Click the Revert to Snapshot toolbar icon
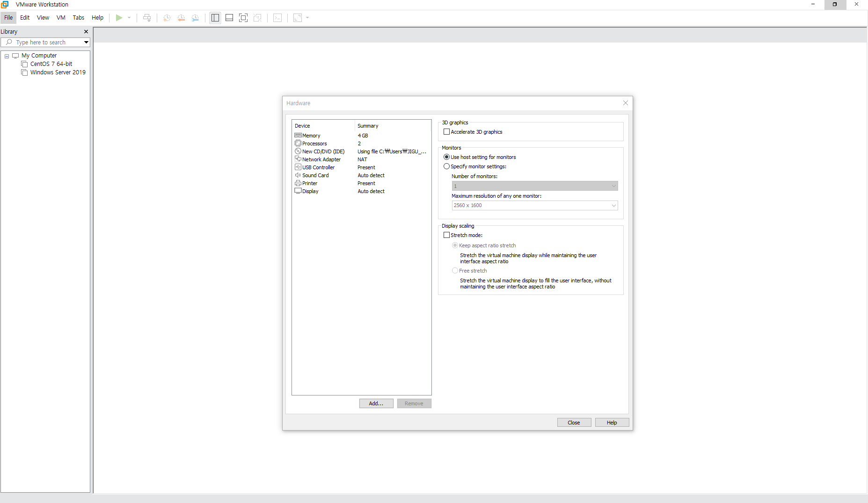Viewport: 868px width, 503px height. tap(181, 18)
